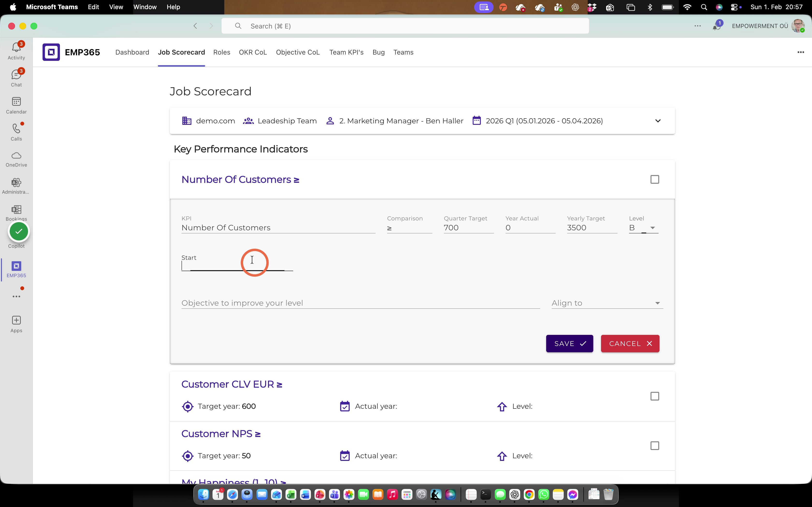Open the Calendar app icon
Image resolution: width=812 pixels, height=507 pixels.
pyautogui.click(x=16, y=105)
